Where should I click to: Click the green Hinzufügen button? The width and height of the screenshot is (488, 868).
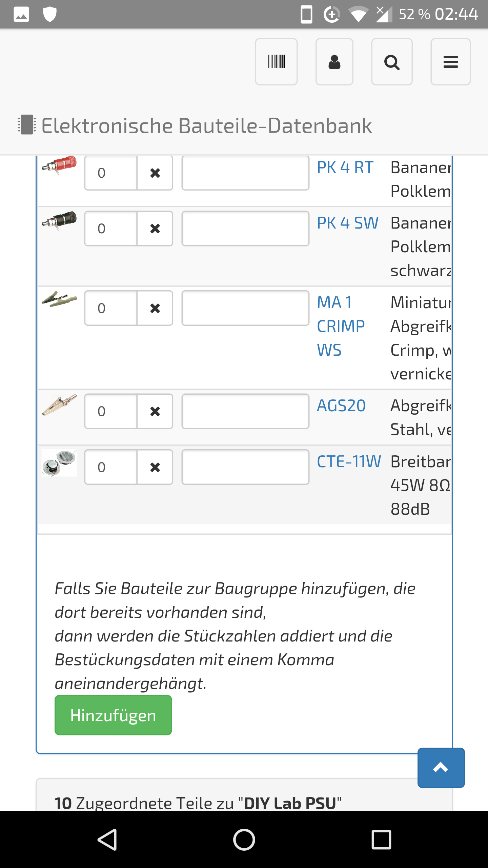pos(113,715)
